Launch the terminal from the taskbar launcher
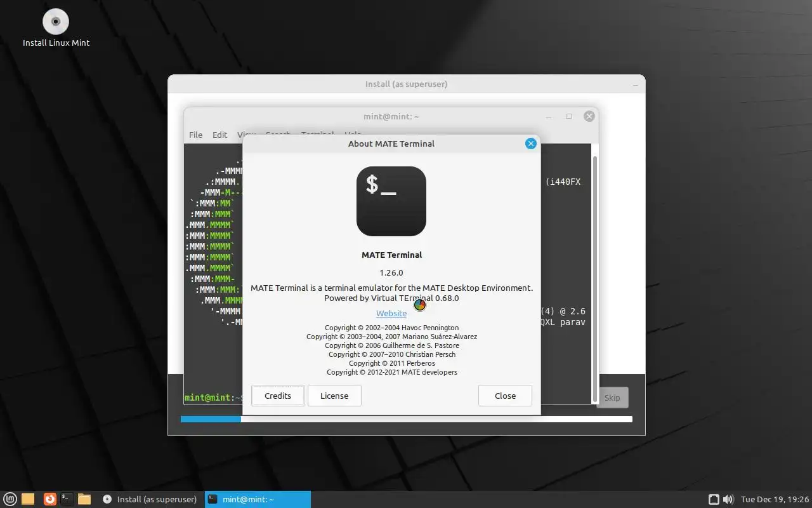 (x=67, y=499)
